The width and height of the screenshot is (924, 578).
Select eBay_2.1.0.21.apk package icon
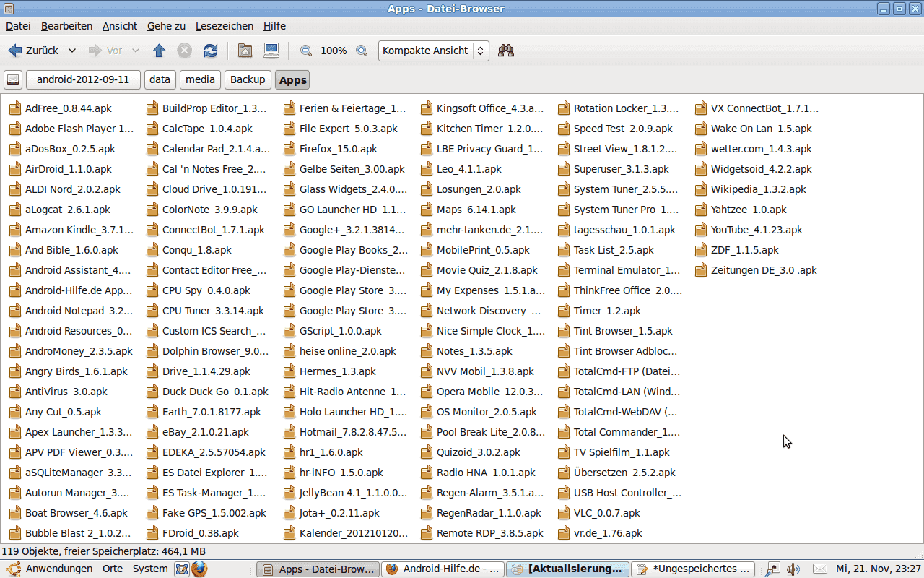(152, 432)
